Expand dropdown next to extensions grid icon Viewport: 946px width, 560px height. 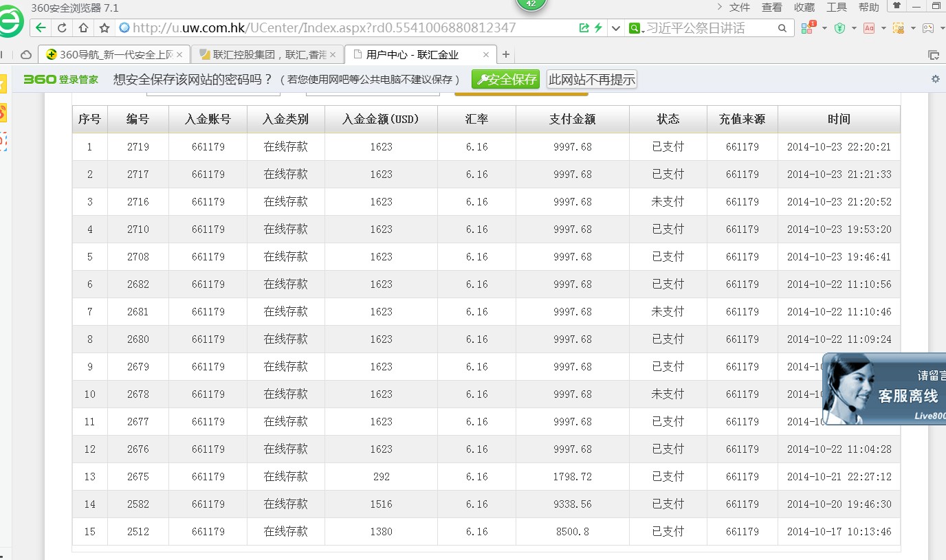(x=824, y=28)
